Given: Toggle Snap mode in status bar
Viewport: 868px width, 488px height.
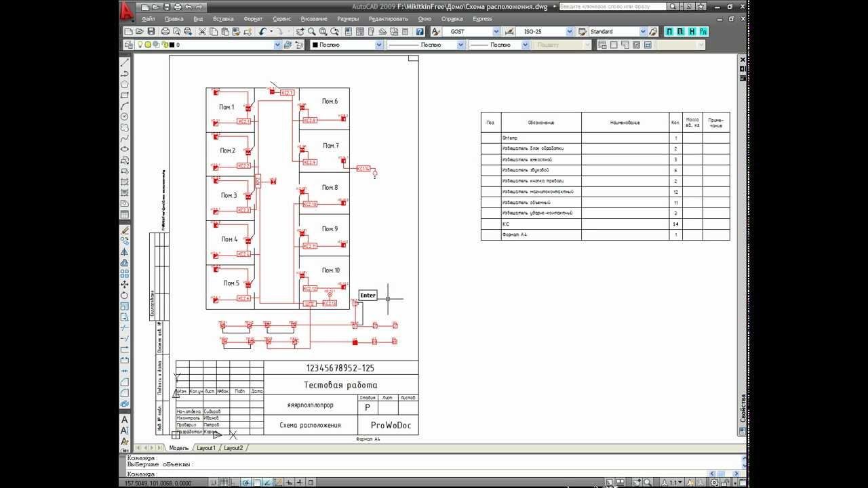Looking at the screenshot, I should tap(214, 483).
